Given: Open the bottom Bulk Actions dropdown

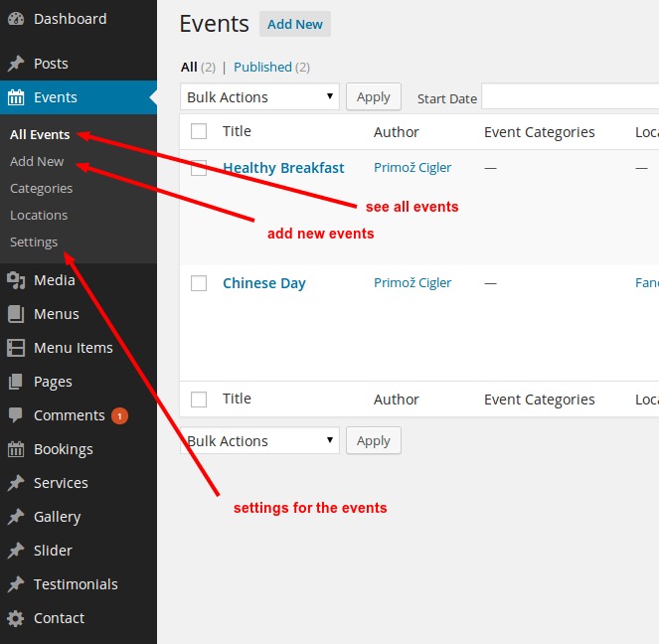Looking at the screenshot, I should (259, 441).
